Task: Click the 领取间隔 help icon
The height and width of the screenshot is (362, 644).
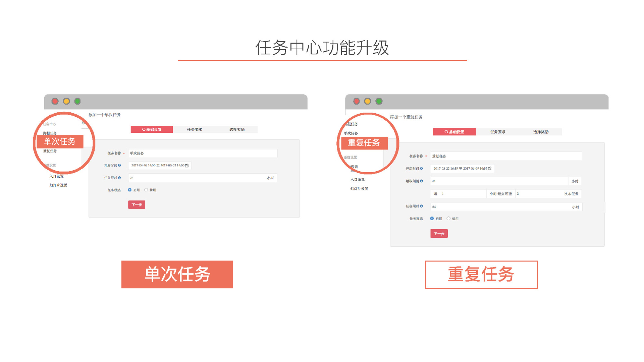Action: (x=421, y=181)
